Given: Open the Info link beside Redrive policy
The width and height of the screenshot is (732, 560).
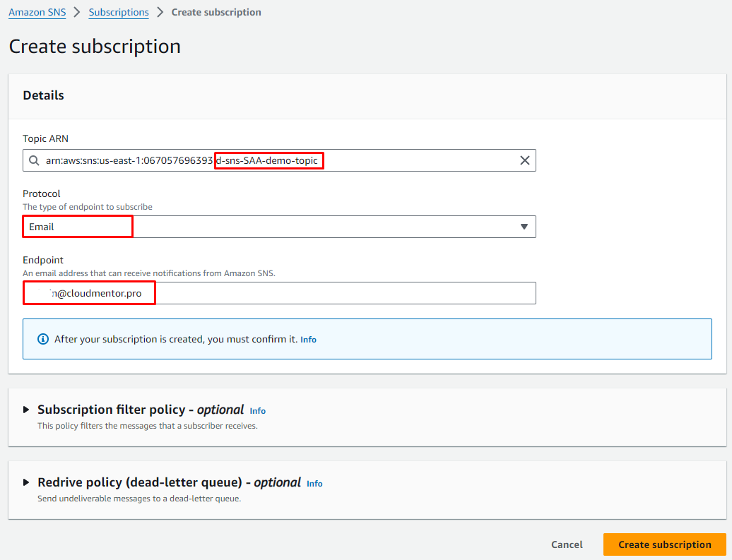Looking at the screenshot, I should pos(314,484).
